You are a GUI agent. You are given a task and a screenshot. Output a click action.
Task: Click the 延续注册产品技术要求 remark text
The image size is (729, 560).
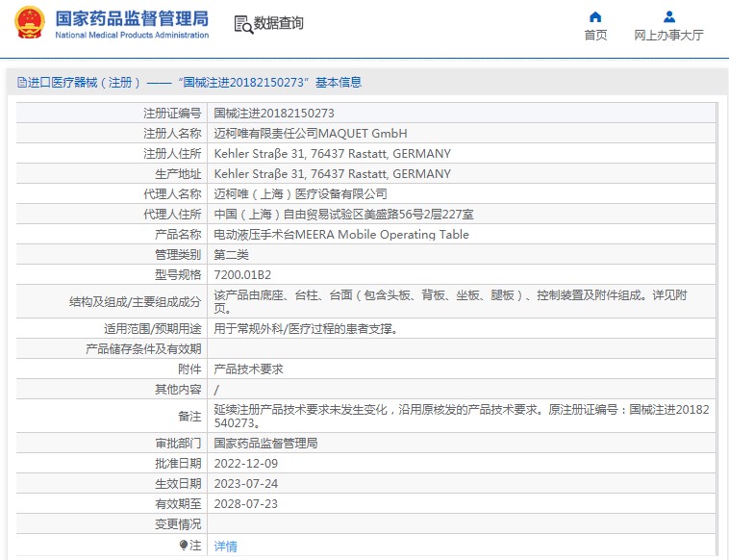[x=462, y=416]
